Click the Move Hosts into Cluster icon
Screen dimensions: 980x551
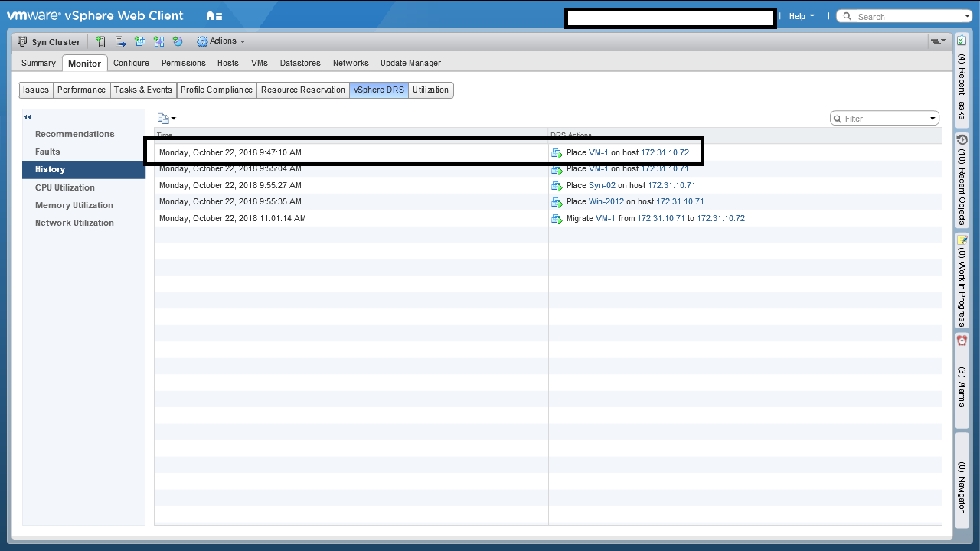pyautogui.click(x=120, y=42)
